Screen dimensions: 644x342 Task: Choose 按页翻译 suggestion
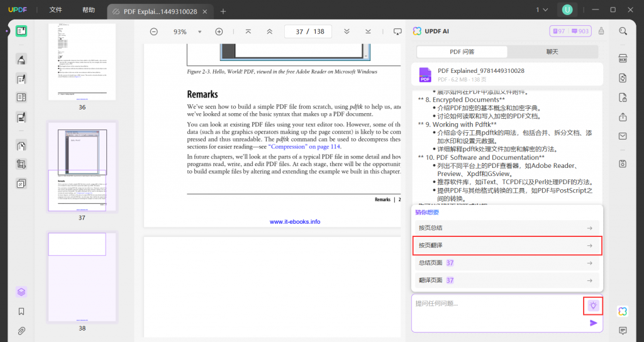click(507, 246)
